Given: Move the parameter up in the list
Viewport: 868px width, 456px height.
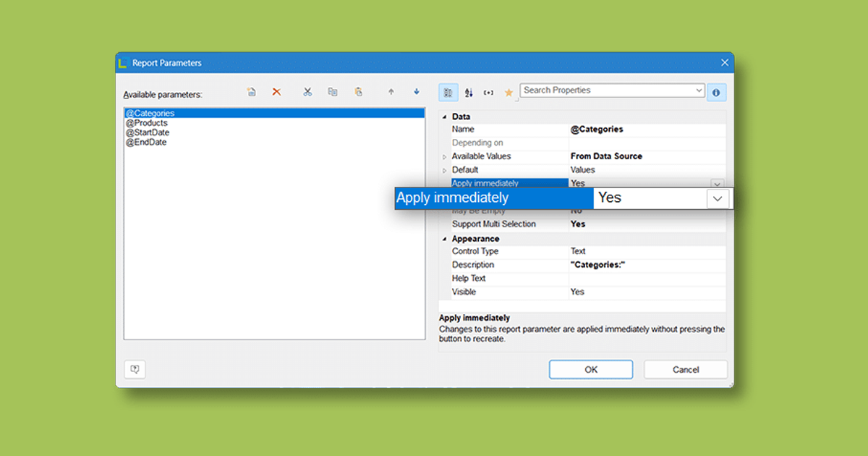Looking at the screenshot, I should [391, 92].
